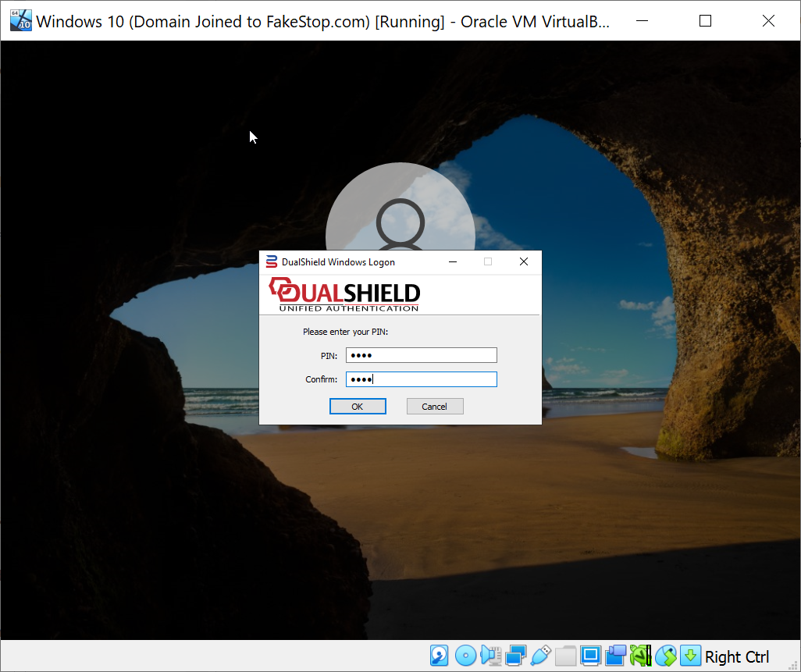
Task: Click the VirtualBox VM icon in title bar
Action: click(21, 20)
